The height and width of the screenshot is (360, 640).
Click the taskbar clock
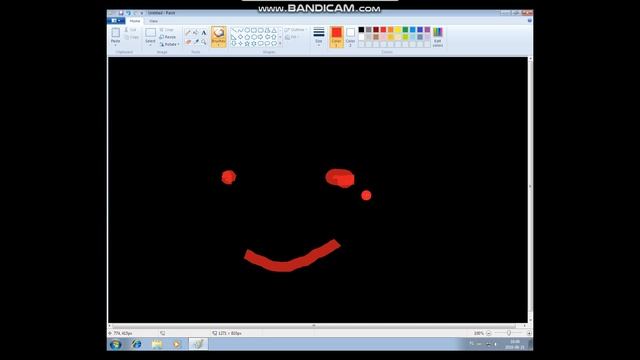(515, 344)
